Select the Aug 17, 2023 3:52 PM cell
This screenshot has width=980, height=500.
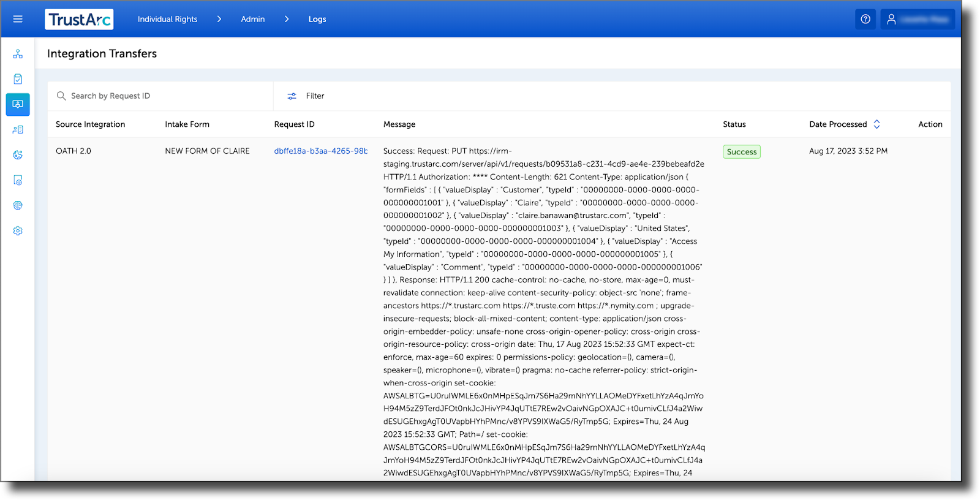click(848, 151)
